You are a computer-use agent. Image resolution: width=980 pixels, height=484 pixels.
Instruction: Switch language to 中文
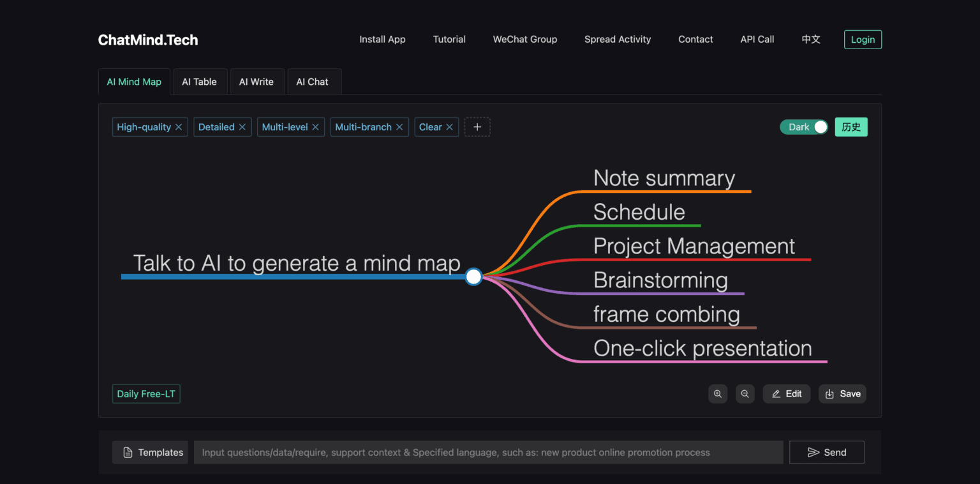(811, 40)
